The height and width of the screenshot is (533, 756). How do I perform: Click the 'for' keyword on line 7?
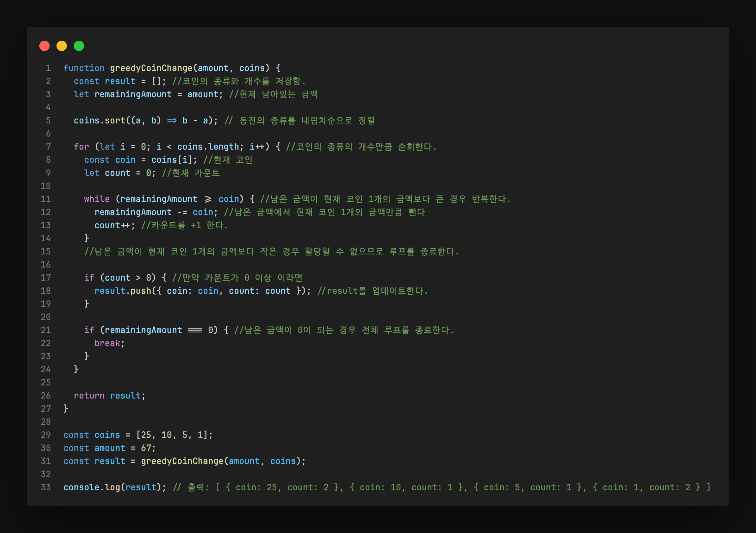[x=81, y=147]
